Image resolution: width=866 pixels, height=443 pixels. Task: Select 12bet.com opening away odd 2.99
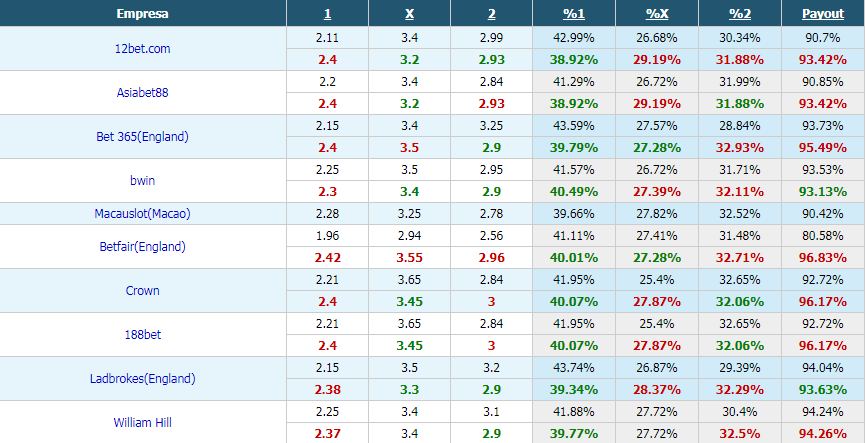tap(492, 38)
